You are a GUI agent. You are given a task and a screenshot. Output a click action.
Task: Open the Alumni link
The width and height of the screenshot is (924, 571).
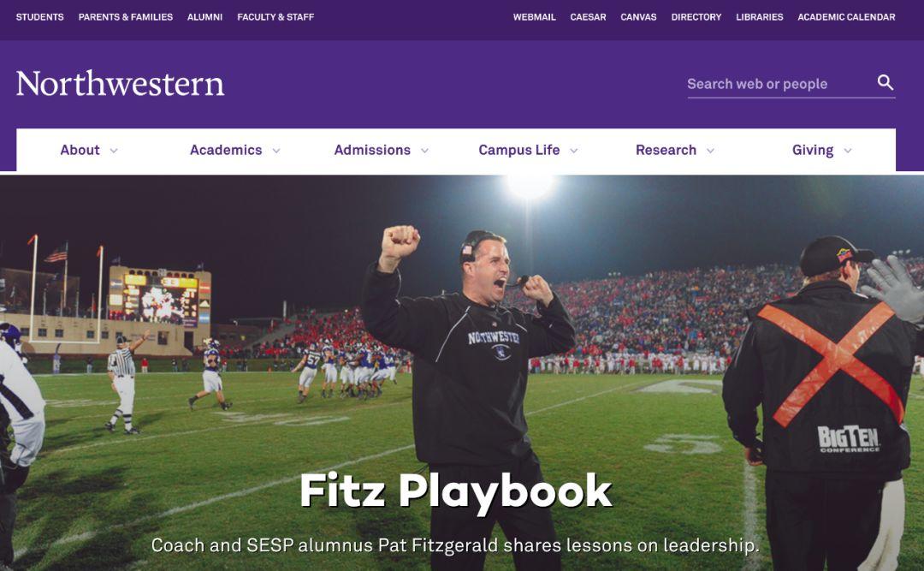(x=204, y=17)
